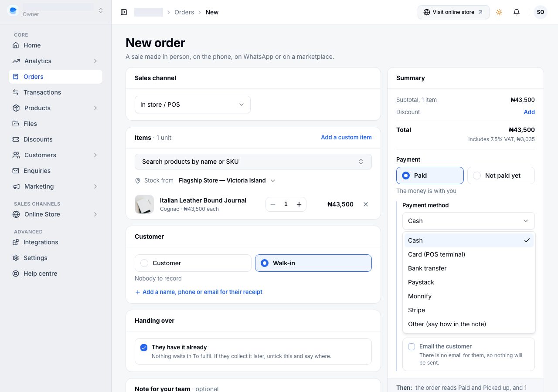This screenshot has width=558, height=392.
Task: Untick They have it already checkbox
Action: point(144,348)
